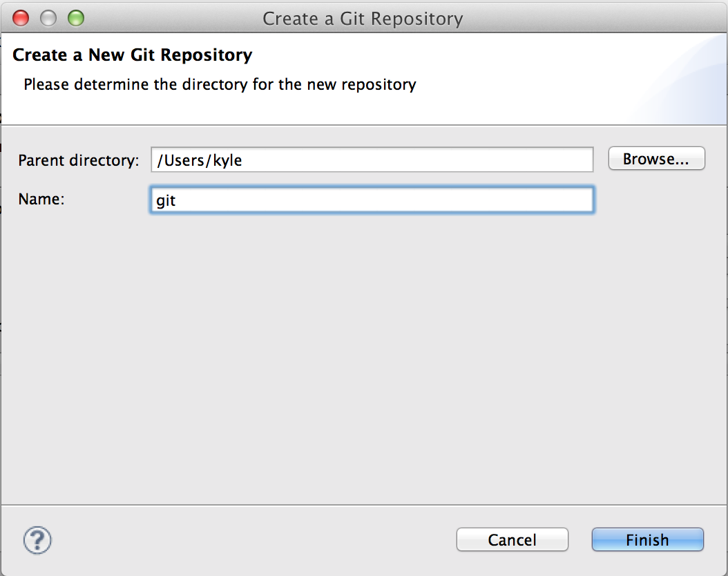
Task: Cancel the repository creation
Action: pyautogui.click(x=512, y=540)
